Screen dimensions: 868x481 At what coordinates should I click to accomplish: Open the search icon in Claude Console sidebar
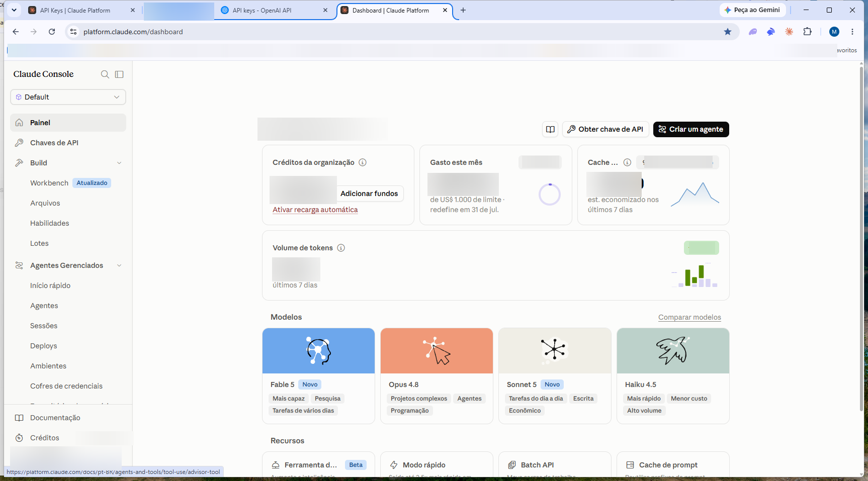point(105,74)
